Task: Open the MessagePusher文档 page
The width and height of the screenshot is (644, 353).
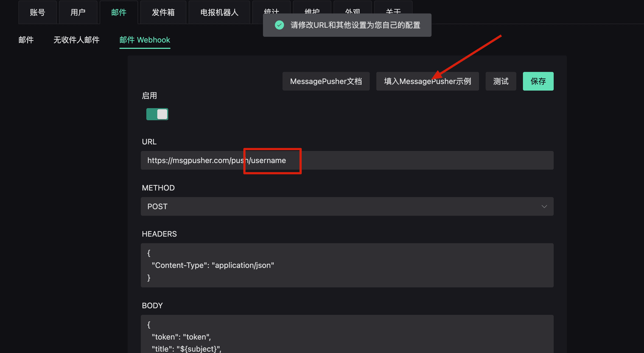Action: click(326, 81)
